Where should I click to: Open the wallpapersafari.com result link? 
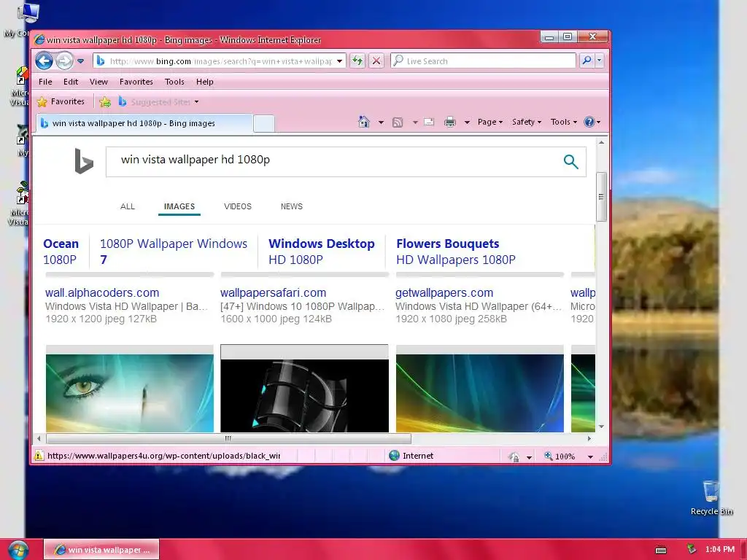[x=273, y=293]
